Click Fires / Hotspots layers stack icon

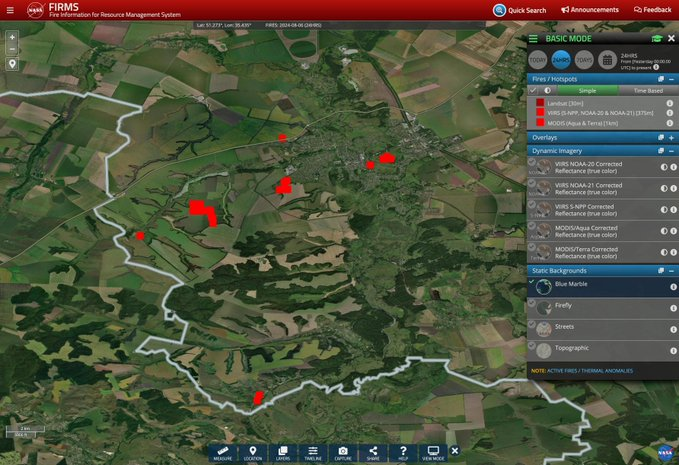(661, 79)
